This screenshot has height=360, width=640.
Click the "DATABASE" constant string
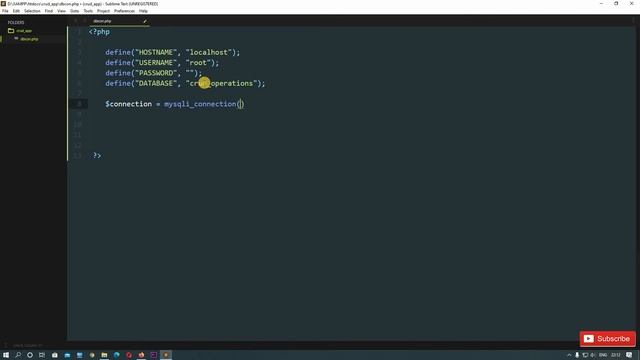pyautogui.click(x=156, y=83)
